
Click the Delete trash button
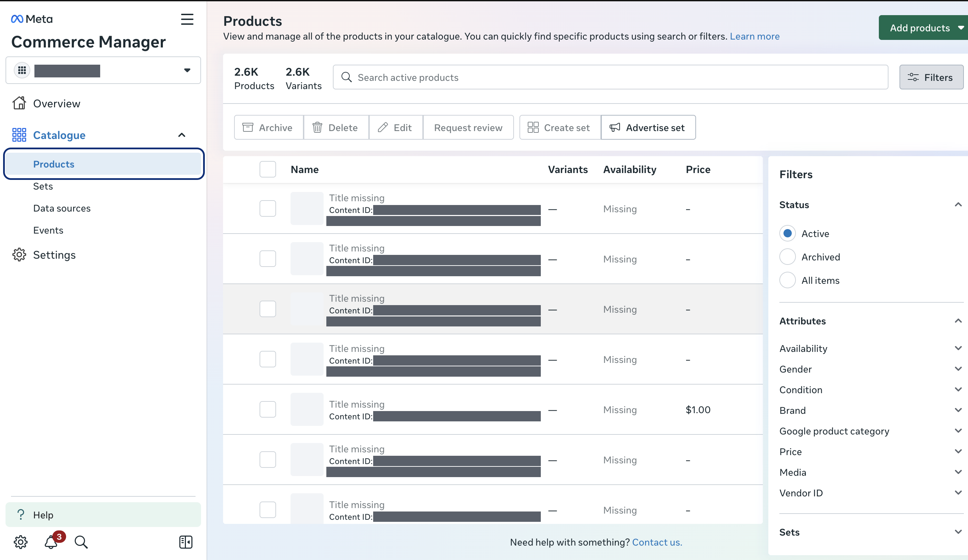tap(336, 127)
